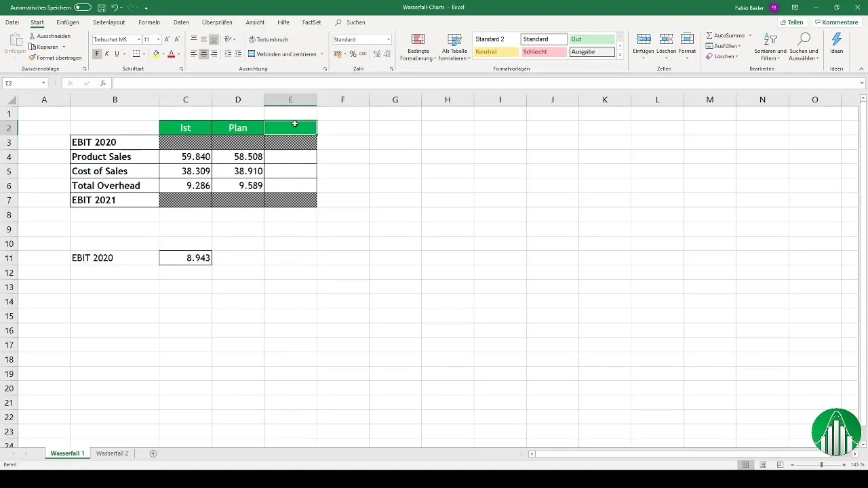
Task: Click the accounting currency format icon
Action: click(339, 54)
